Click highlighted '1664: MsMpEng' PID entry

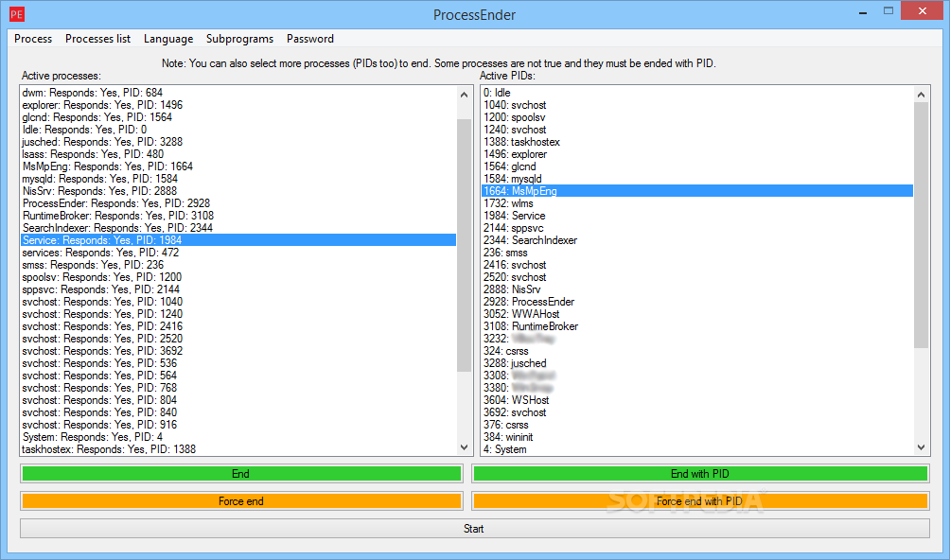pos(697,191)
